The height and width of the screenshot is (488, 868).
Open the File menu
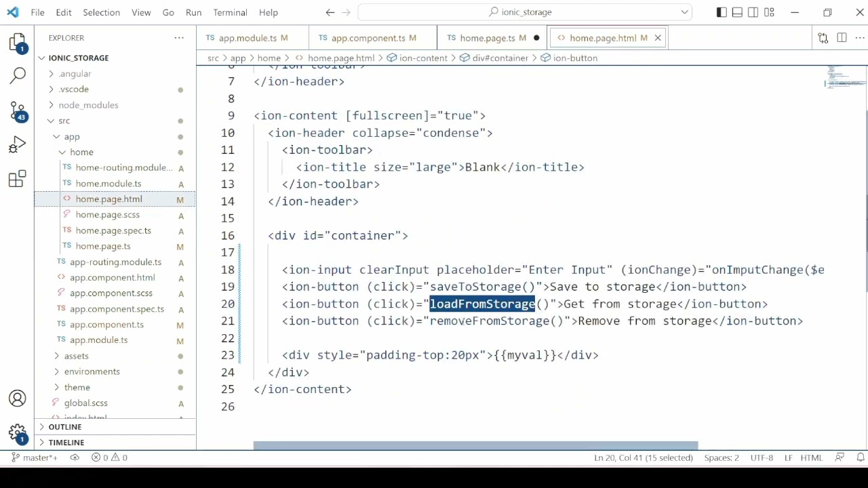tap(38, 12)
